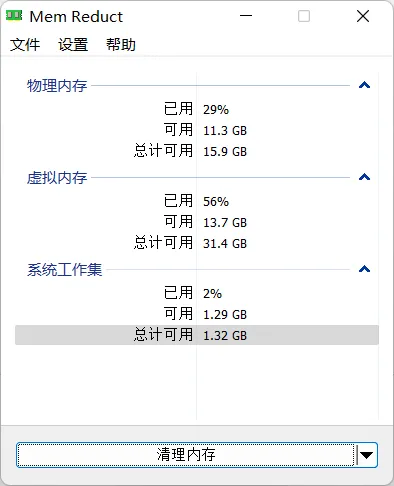Select the physical memory 已用 29% row
Image resolution: width=394 pixels, height=486 pixels.
197,109
